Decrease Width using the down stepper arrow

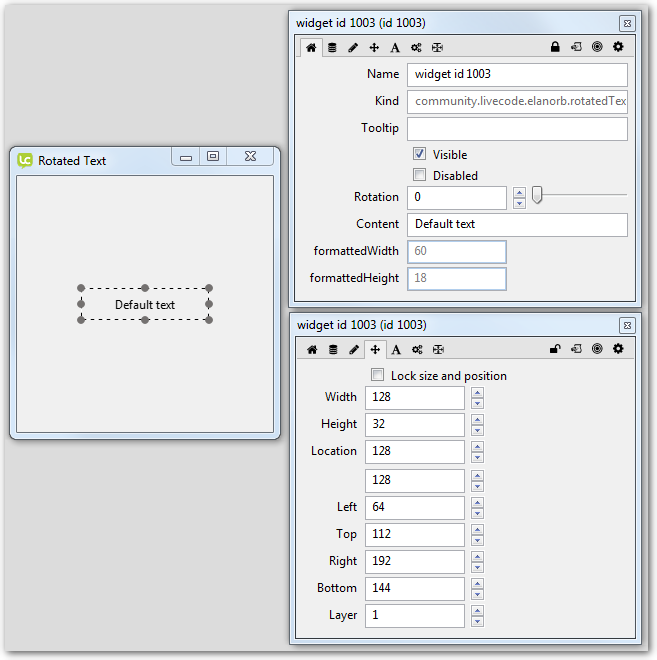(x=477, y=403)
